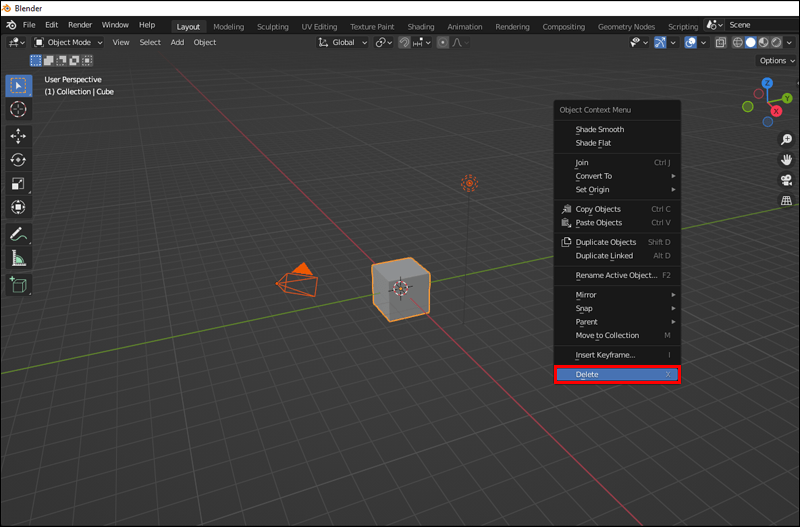Pick the Measure tool
This screenshot has width=800, height=527.
click(18, 258)
